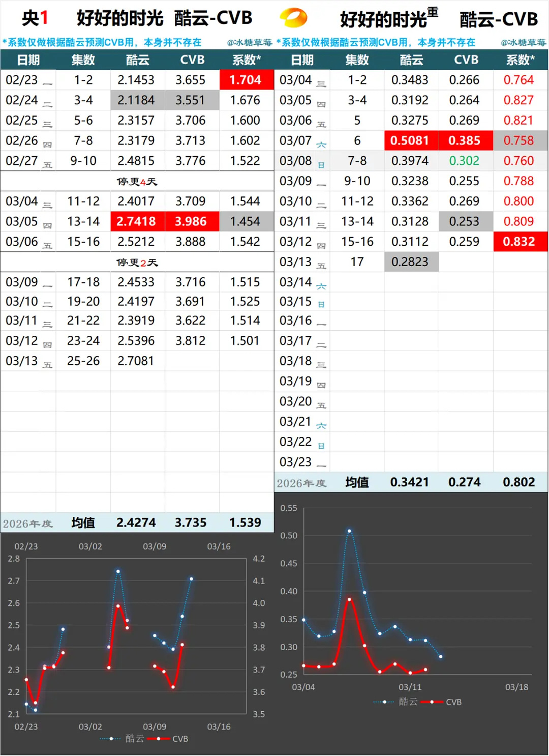The width and height of the screenshot is (549, 756).
Task: Click the 酷云 value 0.3275
Action: pyautogui.click(x=410, y=121)
